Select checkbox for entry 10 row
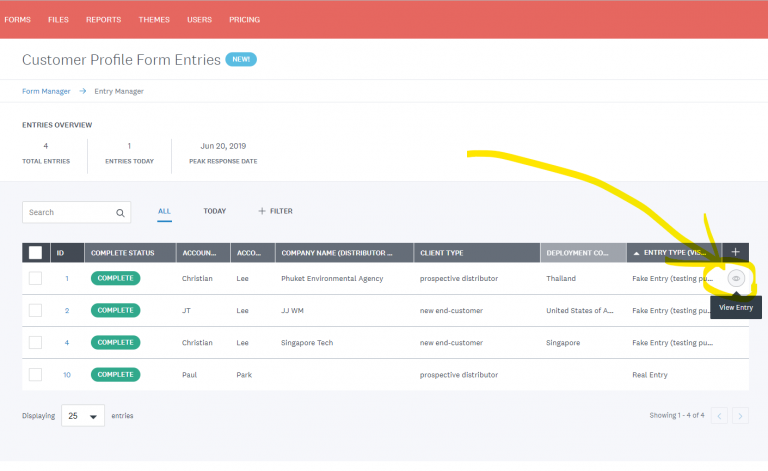This screenshot has width=768, height=471. pos(35,374)
